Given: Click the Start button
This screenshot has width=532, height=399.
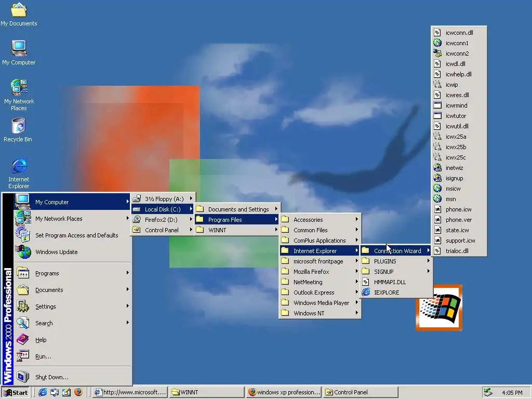Looking at the screenshot, I should [16, 393].
